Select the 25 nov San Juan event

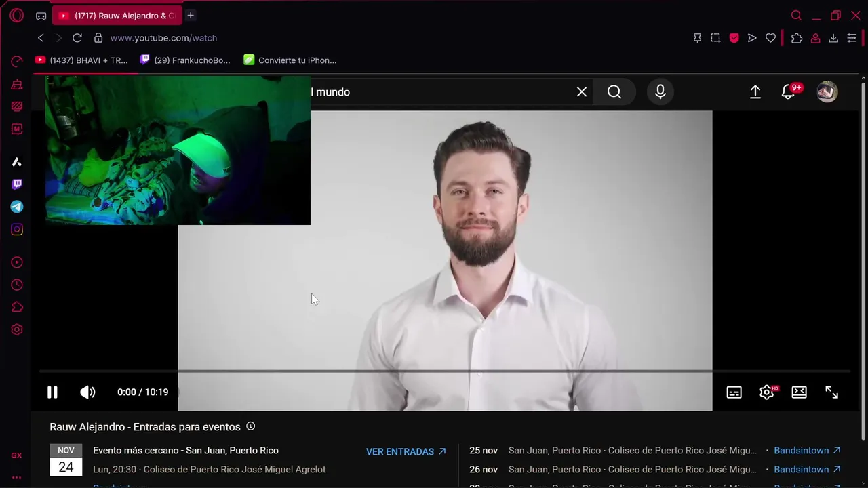613,451
